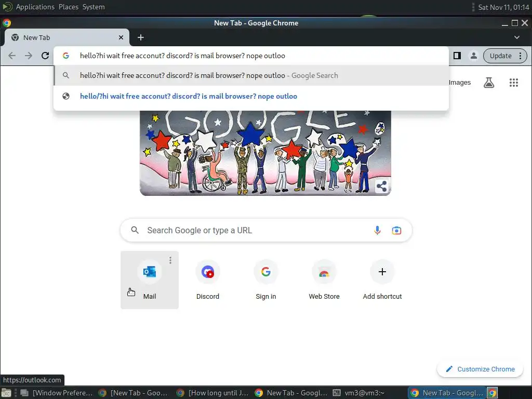Viewport: 532px width, 399px height.
Task: Open the Images link
Action: click(x=460, y=83)
